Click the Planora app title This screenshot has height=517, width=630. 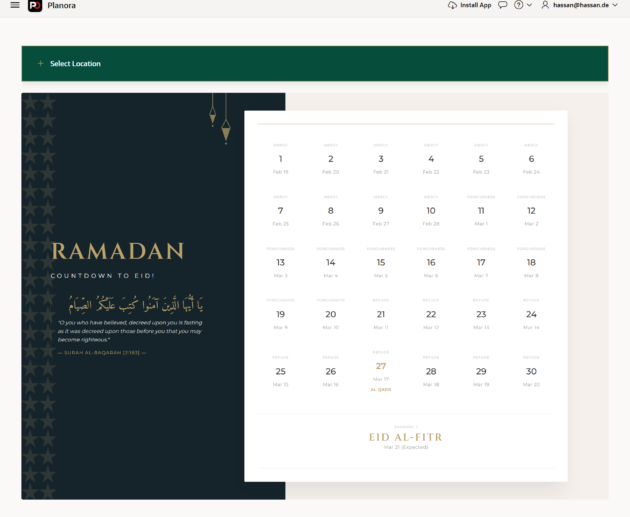(61, 6)
